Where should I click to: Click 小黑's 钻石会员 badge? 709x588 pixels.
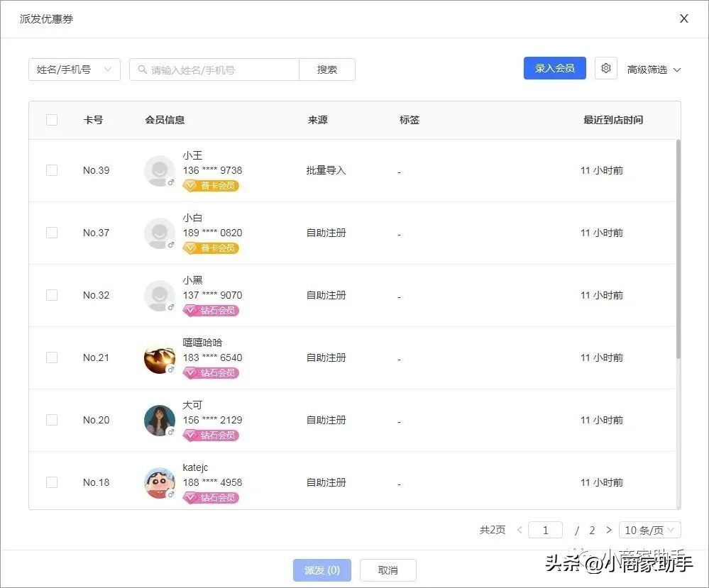pyautogui.click(x=211, y=311)
